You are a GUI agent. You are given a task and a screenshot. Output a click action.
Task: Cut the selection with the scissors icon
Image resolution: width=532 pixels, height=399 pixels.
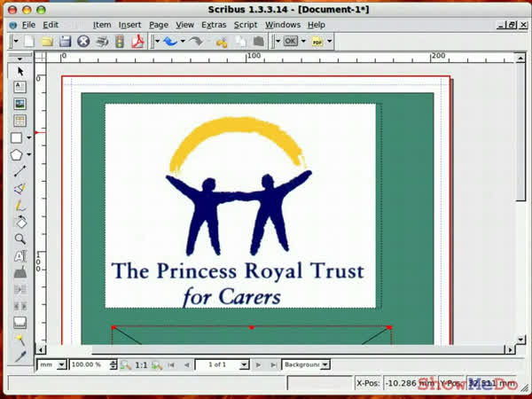pos(222,42)
